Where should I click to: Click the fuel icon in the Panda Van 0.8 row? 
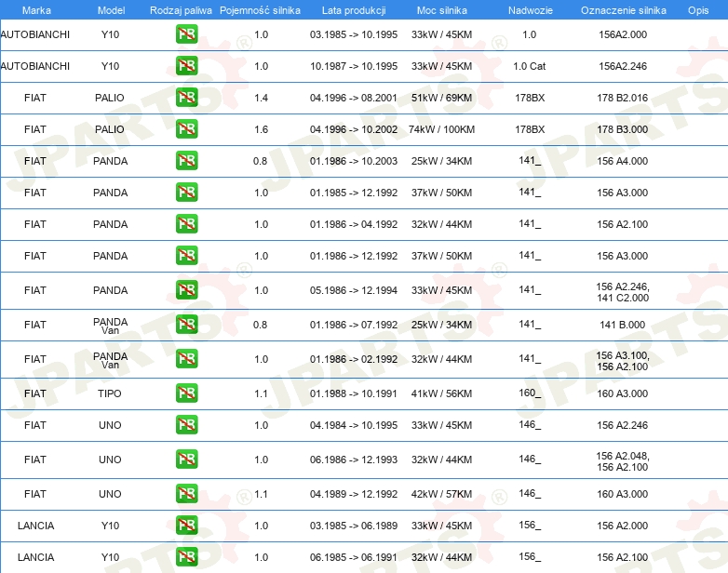coord(186,325)
